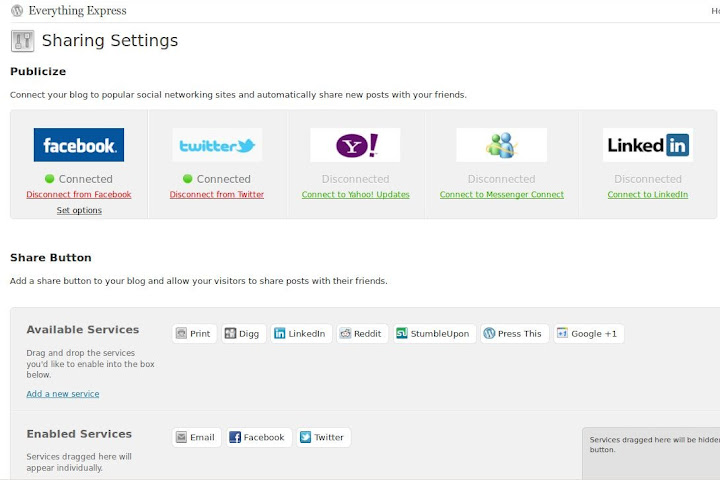Click the printer icon in Print service
The width and height of the screenshot is (720, 480).
[181, 333]
